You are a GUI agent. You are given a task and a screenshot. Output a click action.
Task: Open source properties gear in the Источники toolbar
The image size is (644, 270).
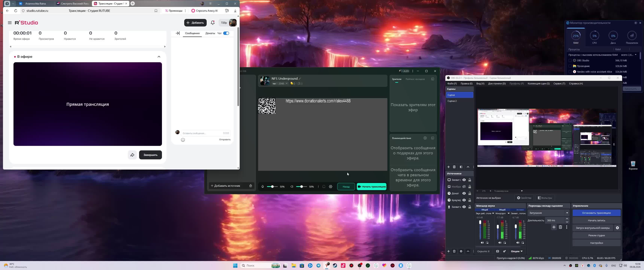click(461, 251)
